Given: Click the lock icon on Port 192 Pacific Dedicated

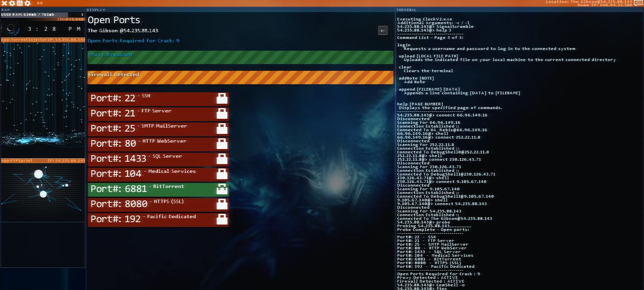Looking at the screenshot, I should click(222, 219).
